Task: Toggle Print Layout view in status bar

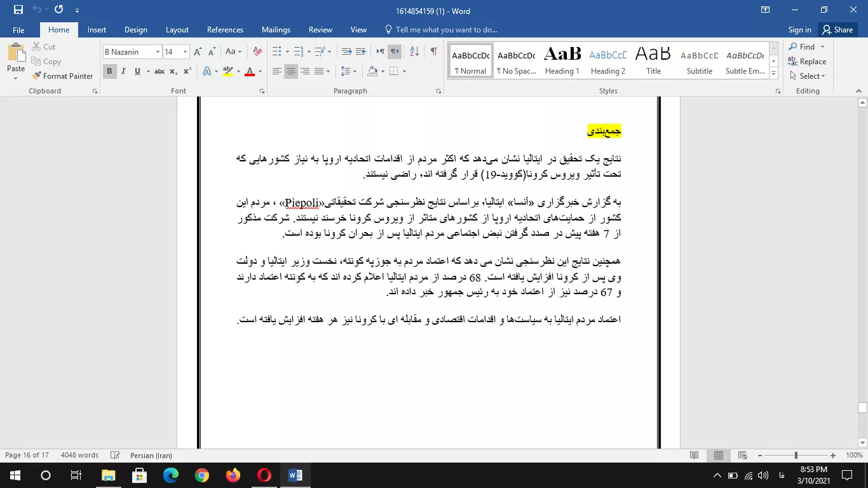Action: (719, 455)
